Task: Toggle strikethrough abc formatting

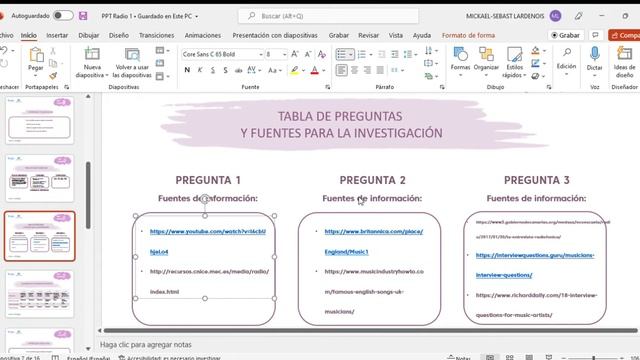Action: [x=238, y=70]
